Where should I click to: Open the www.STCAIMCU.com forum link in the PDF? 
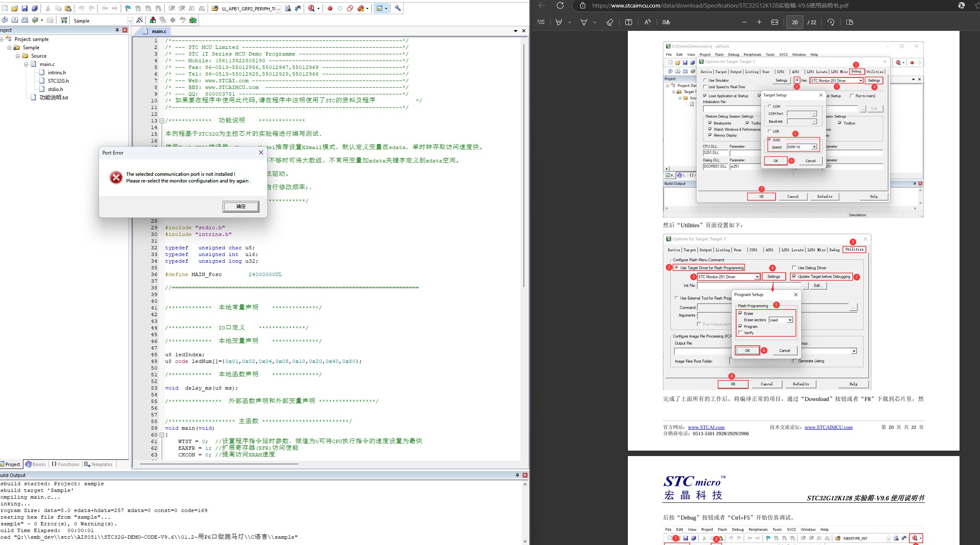[828, 427]
